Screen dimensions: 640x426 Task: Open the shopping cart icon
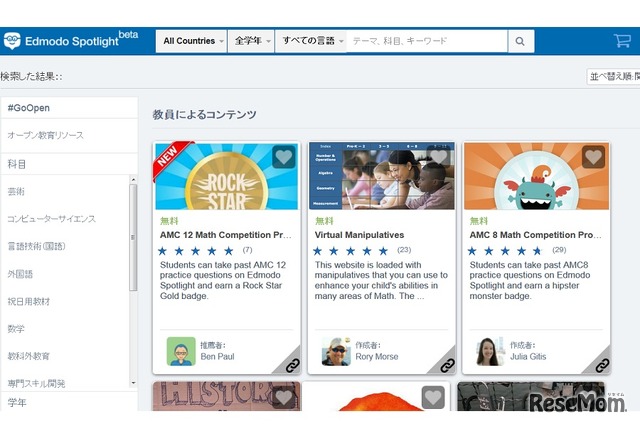pyautogui.click(x=622, y=40)
